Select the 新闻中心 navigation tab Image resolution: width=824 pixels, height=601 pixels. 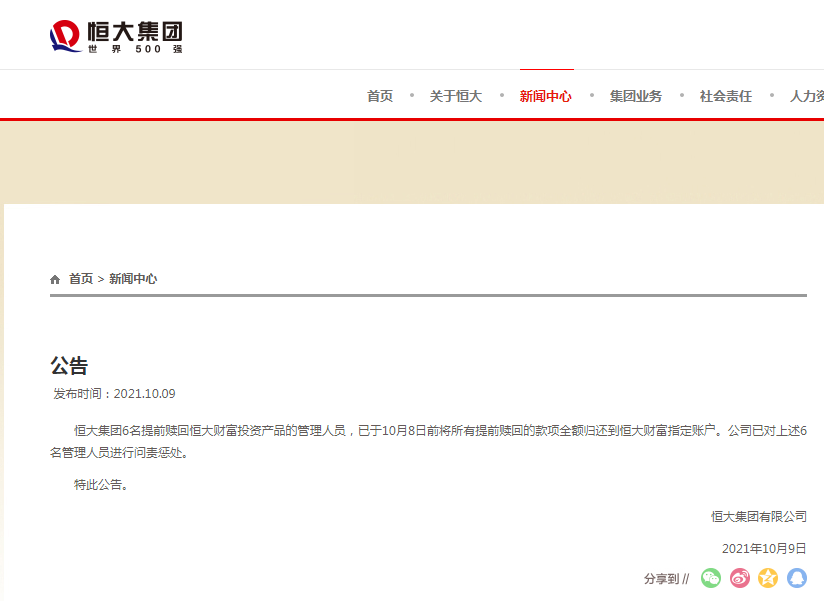pos(545,96)
